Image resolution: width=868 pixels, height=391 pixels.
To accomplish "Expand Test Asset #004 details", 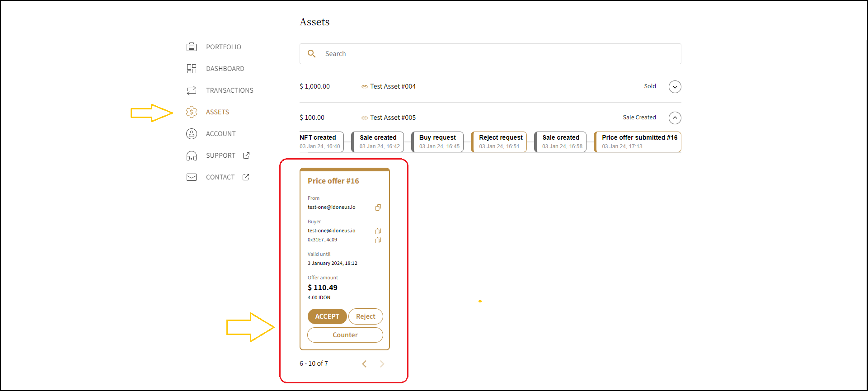I will [675, 87].
